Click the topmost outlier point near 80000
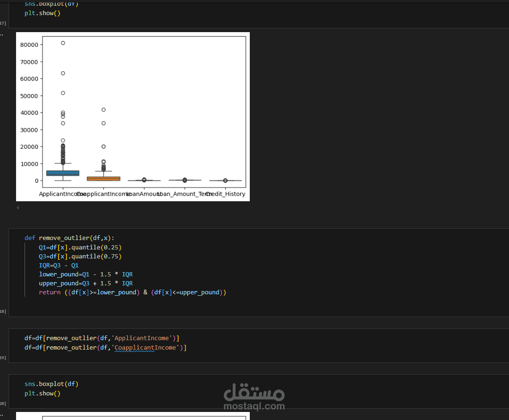 [63, 43]
